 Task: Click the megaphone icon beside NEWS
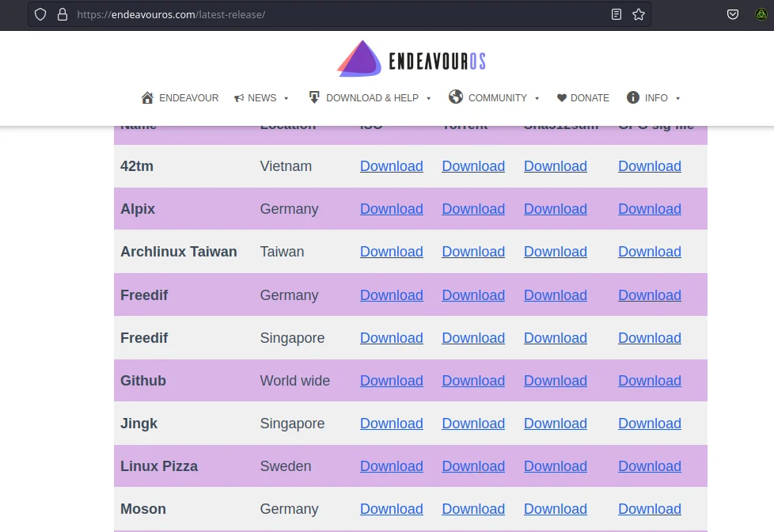239,98
